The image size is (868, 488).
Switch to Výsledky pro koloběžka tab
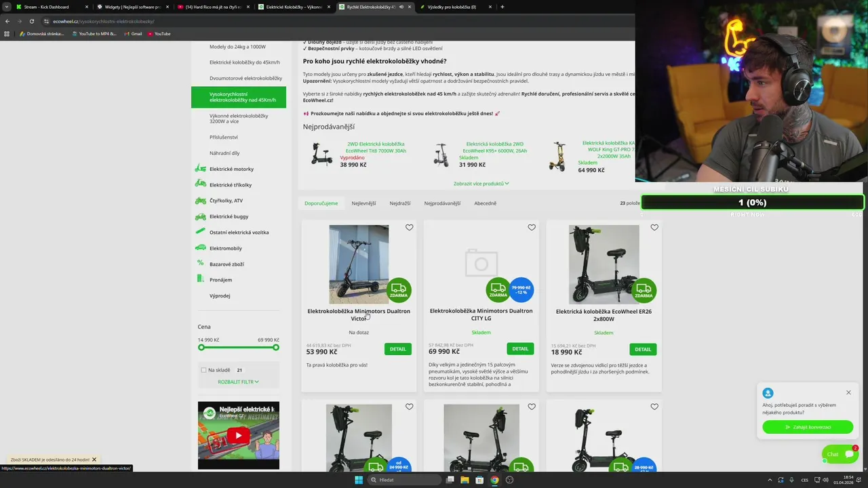456,7
